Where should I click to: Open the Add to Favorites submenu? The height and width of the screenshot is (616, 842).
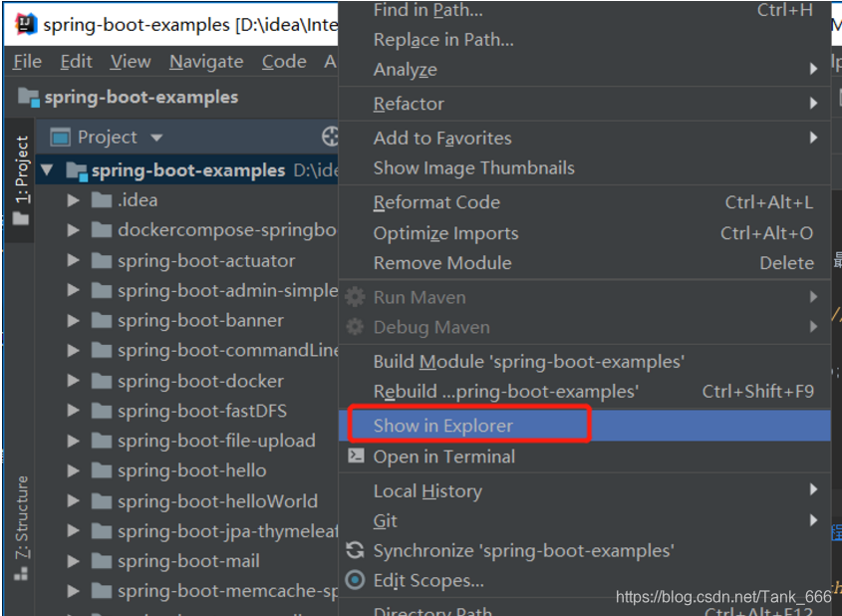click(585, 138)
